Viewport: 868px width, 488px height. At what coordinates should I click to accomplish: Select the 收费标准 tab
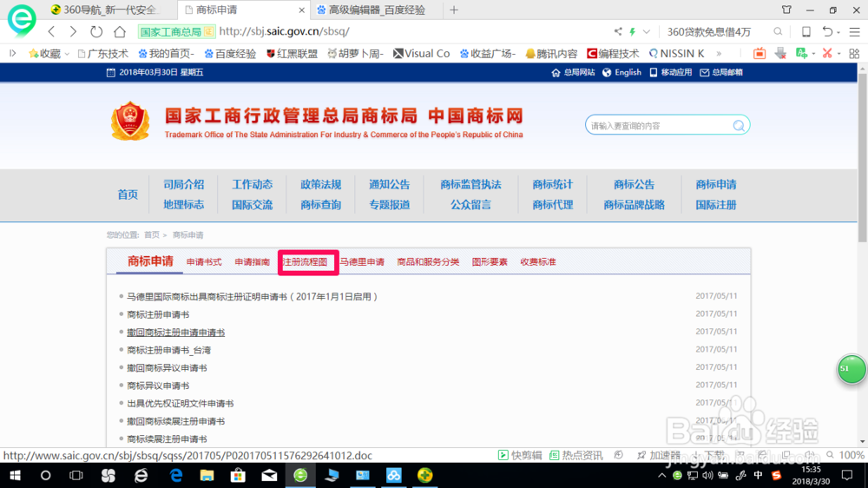[x=538, y=262]
